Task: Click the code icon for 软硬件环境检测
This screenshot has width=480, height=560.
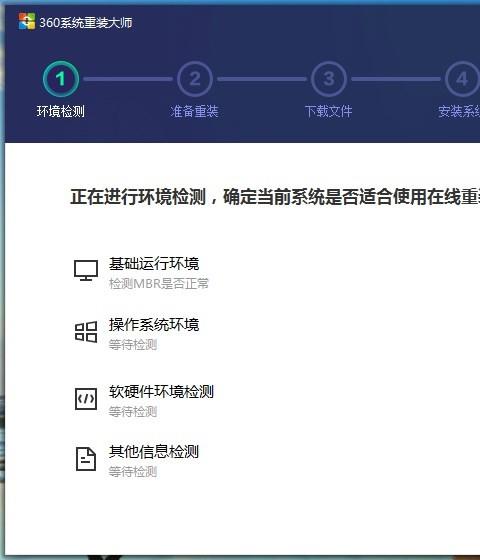Action: click(86, 399)
